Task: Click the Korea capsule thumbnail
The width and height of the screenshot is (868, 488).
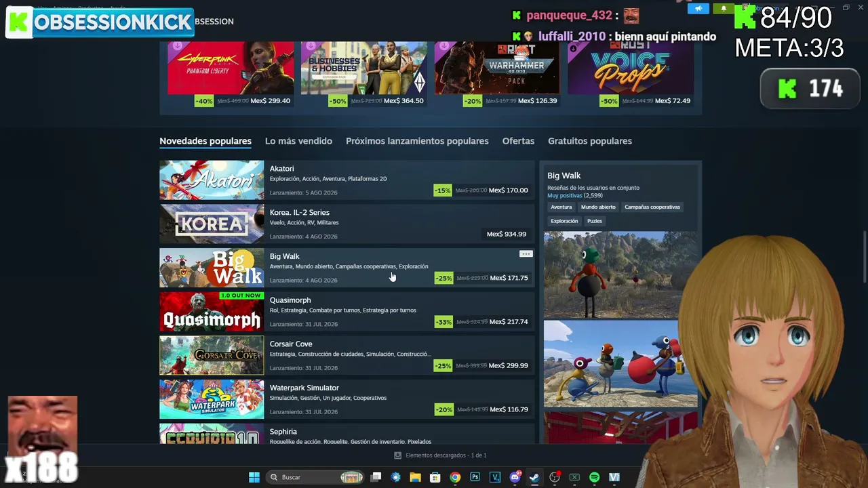Action: tap(212, 224)
